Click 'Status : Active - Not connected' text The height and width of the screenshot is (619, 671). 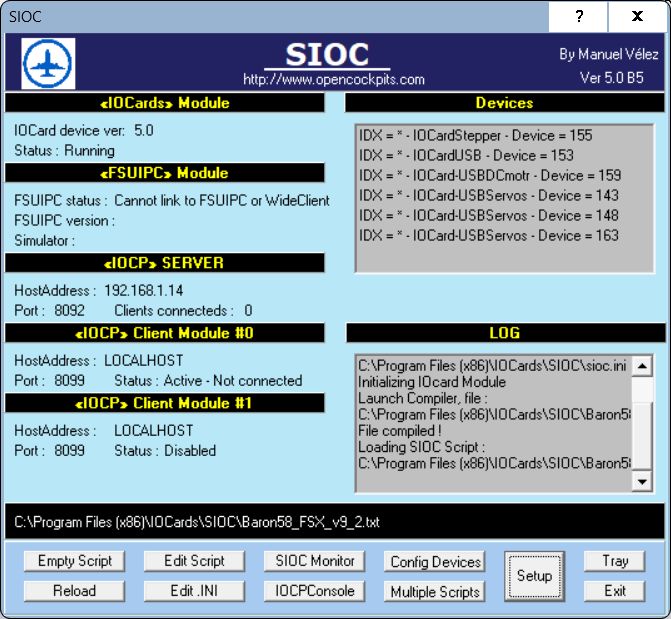[x=208, y=381]
